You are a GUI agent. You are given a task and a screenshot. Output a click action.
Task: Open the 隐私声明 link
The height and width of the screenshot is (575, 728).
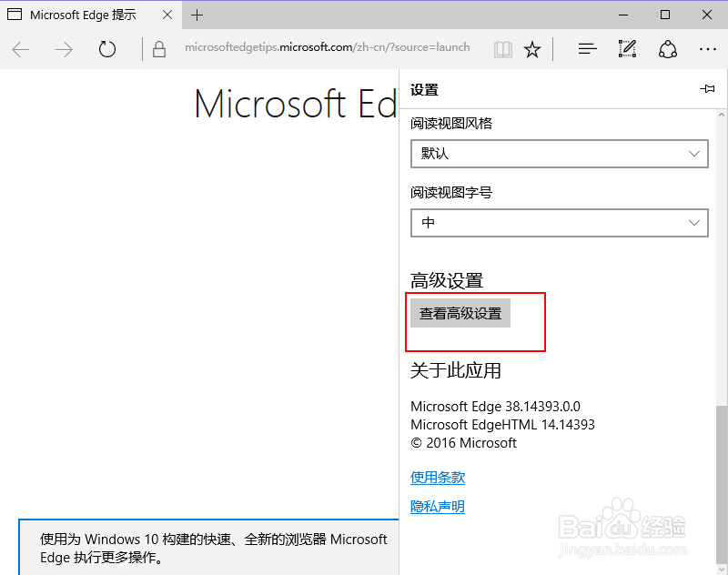(x=438, y=506)
